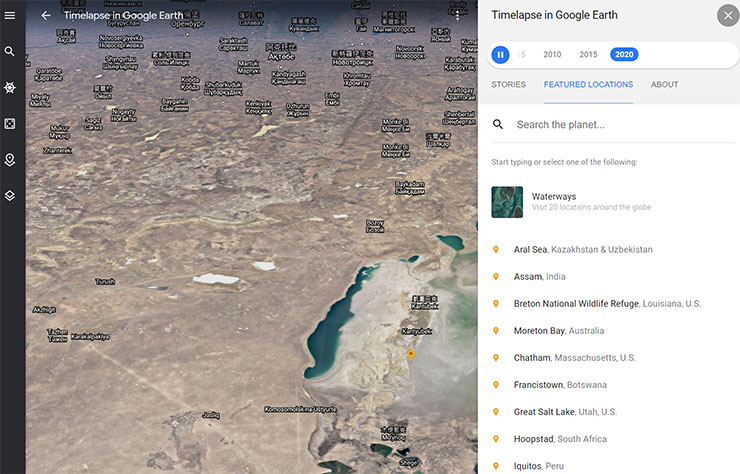Click the pin icon beside Francistown

[496, 385]
